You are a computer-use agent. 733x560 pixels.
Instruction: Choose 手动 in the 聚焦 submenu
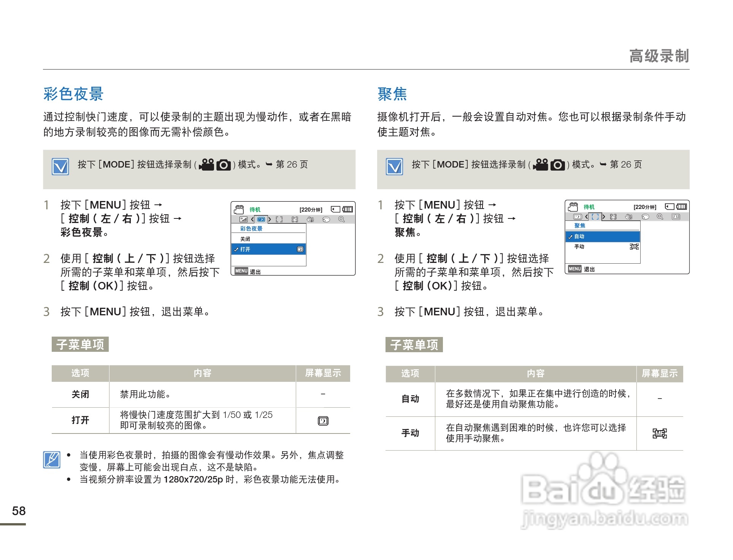click(x=579, y=247)
